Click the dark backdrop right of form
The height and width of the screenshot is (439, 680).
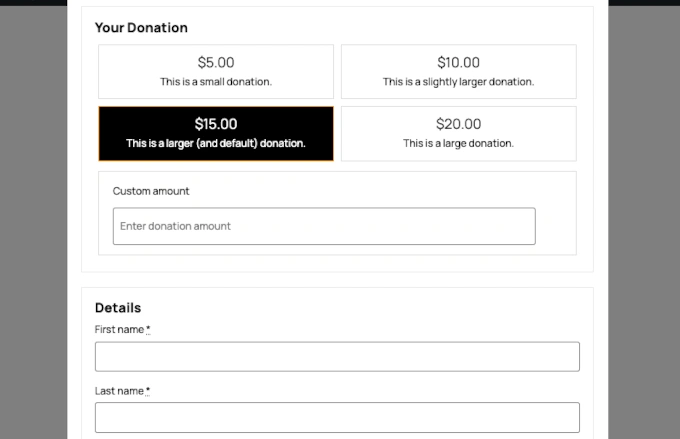click(644, 220)
